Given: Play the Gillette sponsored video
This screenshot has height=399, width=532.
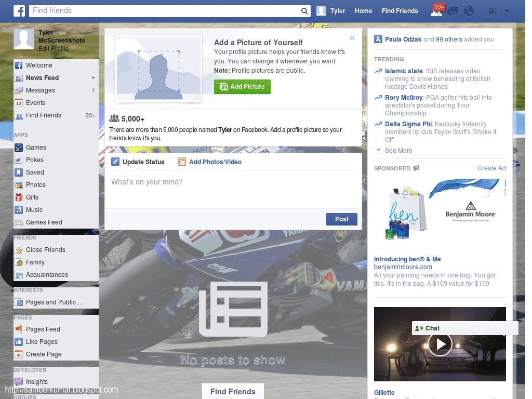Looking at the screenshot, I should click(x=440, y=344).
